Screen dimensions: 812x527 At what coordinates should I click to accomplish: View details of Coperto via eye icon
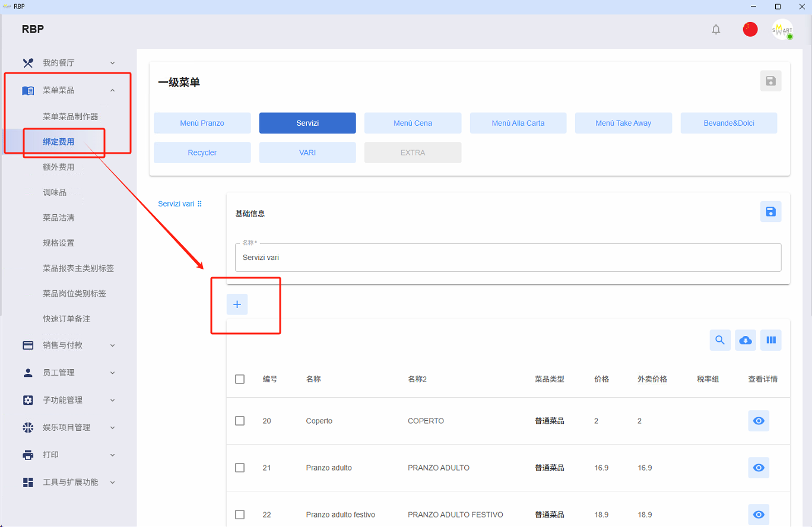click(x=759, y=421)
